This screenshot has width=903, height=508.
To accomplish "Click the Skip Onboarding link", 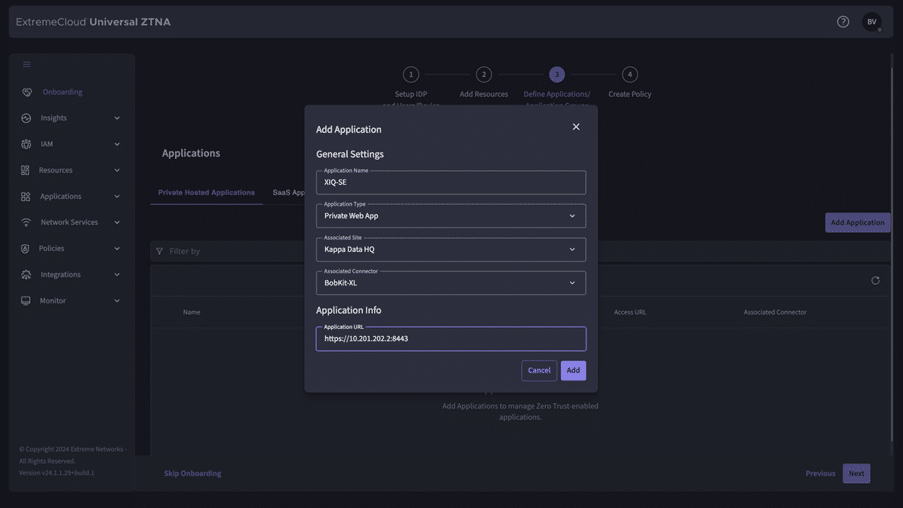I will pyautogui.click(x=192, y=473).
